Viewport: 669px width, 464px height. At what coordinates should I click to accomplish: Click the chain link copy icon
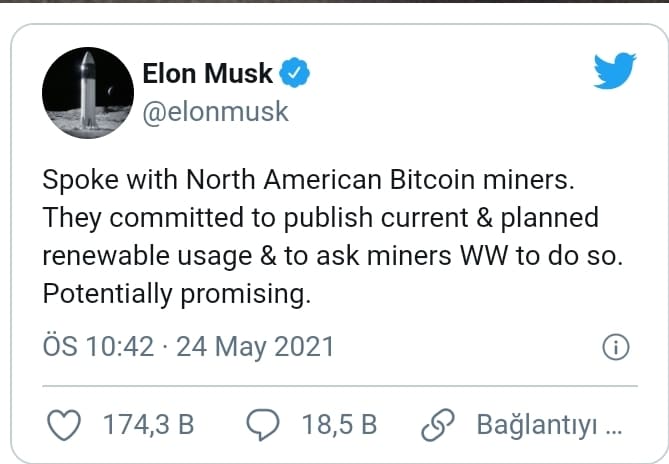tap(438, 424)
